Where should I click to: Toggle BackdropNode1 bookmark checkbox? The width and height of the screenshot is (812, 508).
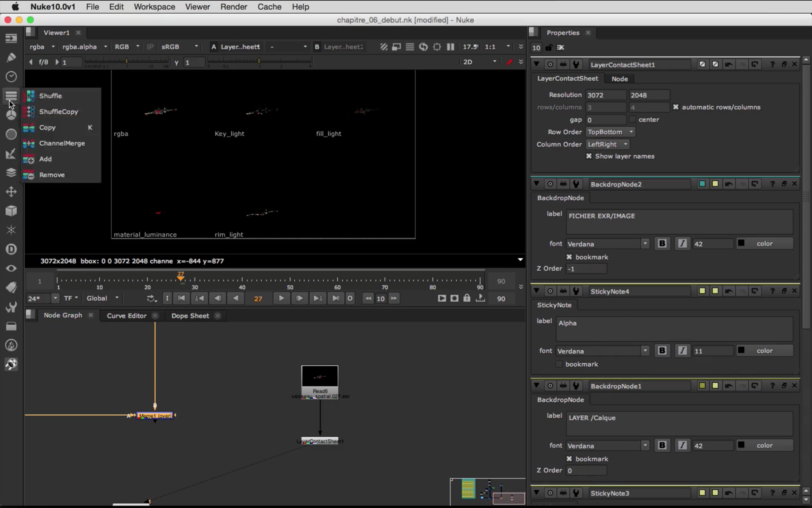point(569,459)
